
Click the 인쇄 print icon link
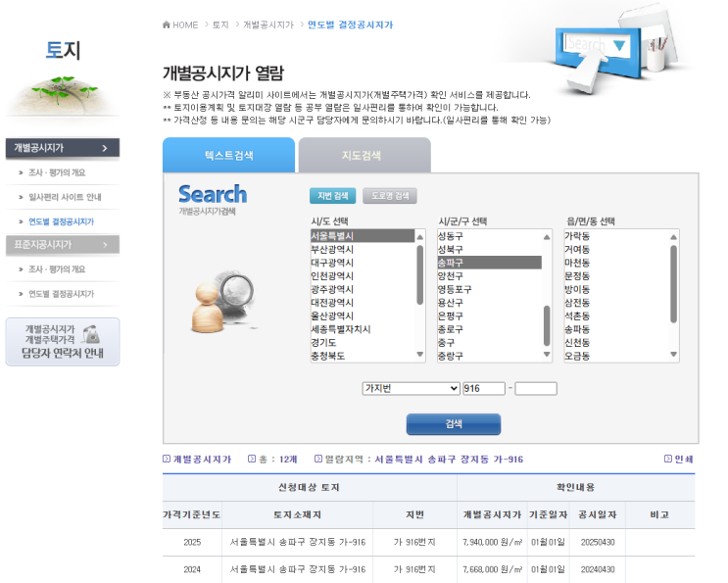point(678,460)
